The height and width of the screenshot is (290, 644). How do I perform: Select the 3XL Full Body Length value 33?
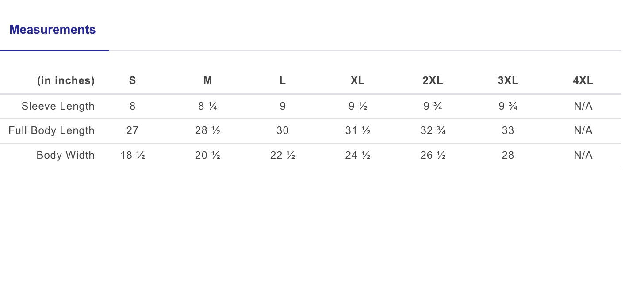click(508, 130)
